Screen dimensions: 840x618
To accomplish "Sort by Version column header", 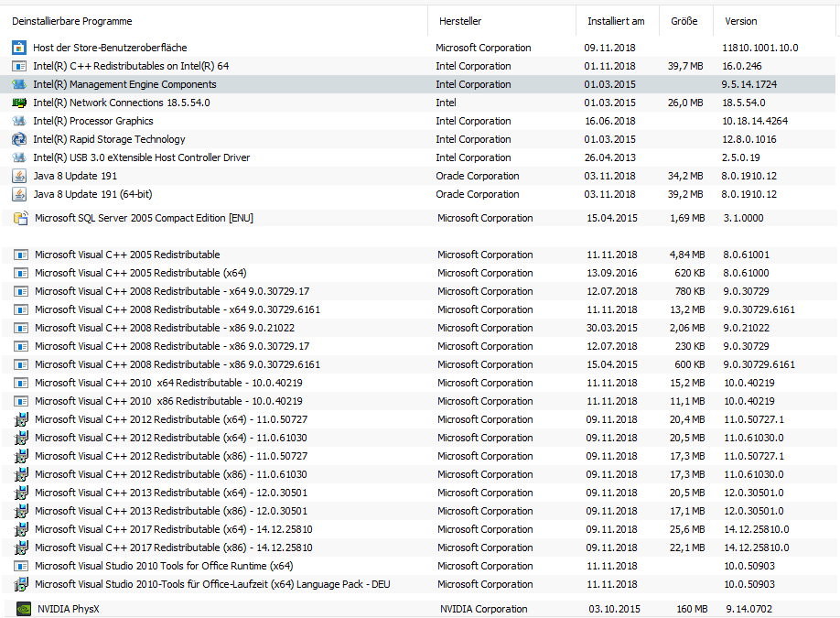I will [x=741, y=21].
